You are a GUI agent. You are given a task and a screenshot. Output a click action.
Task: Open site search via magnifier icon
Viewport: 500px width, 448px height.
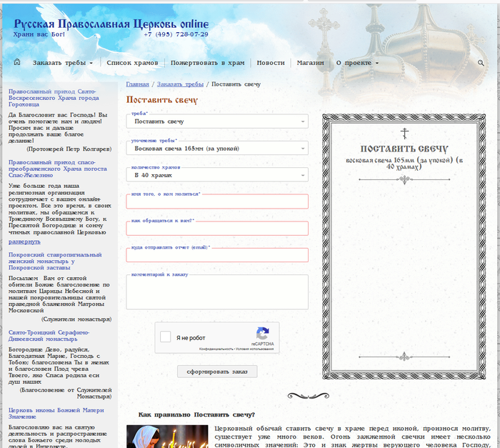click(x=481, y=63)
